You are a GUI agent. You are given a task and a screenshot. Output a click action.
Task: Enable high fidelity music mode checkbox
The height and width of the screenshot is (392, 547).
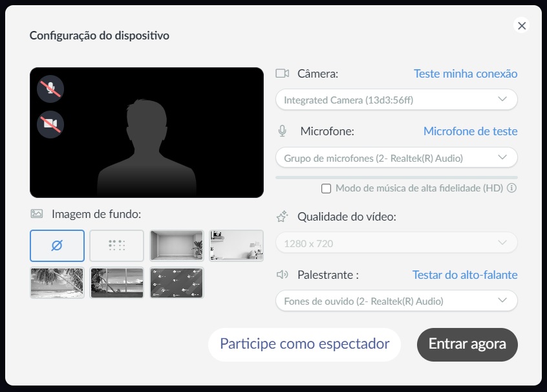pyautogui.click(x=326, y=188)
